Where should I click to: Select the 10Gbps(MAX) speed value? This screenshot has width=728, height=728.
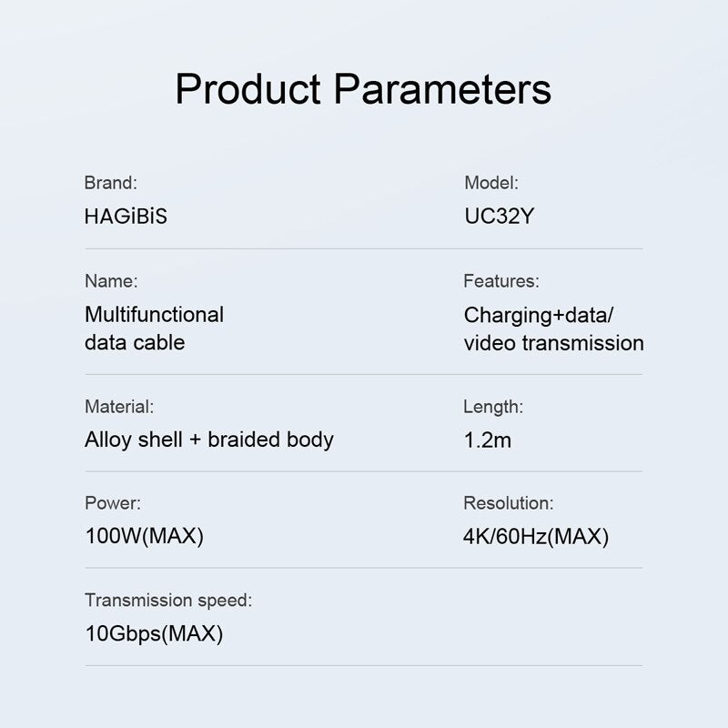(x=154, y=633)
